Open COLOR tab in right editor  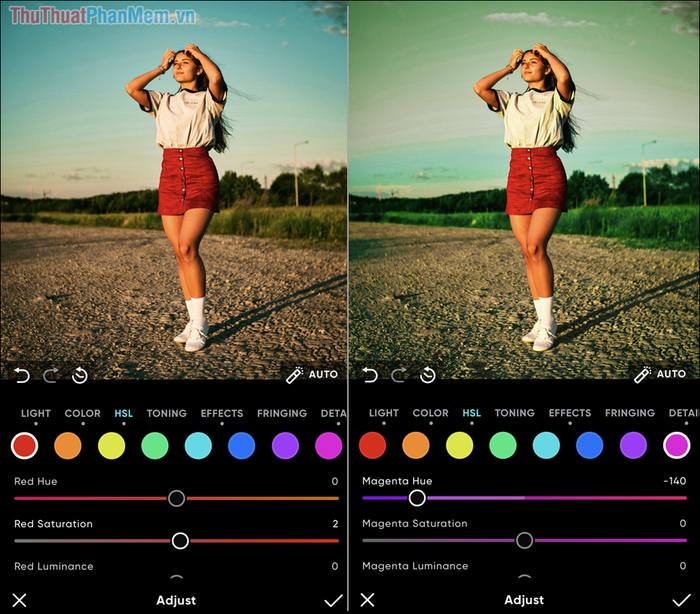point(430,413)
